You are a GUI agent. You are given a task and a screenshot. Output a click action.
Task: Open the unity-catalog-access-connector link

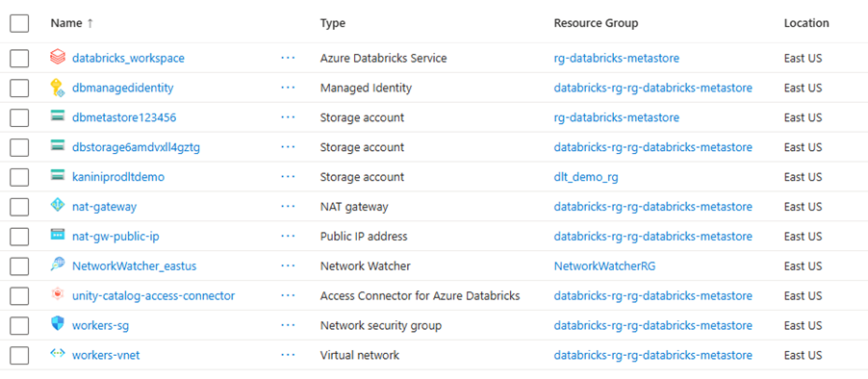click(153, 295)
